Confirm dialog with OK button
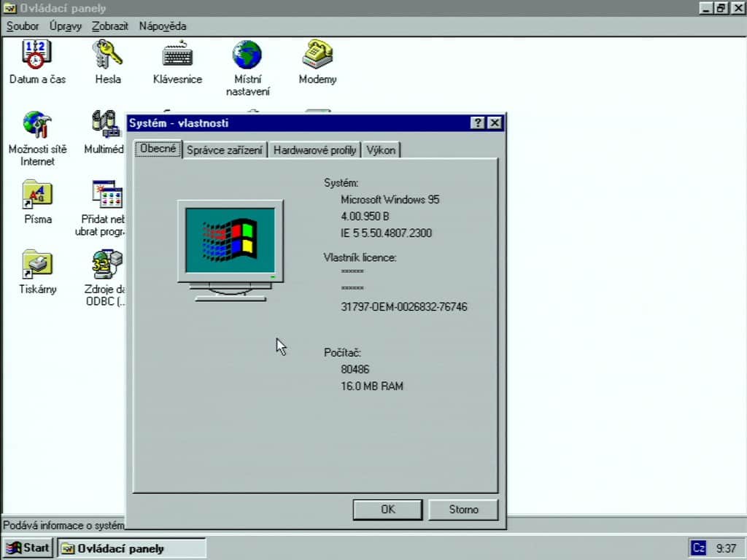Screen dimensions: 747x560 388,510
